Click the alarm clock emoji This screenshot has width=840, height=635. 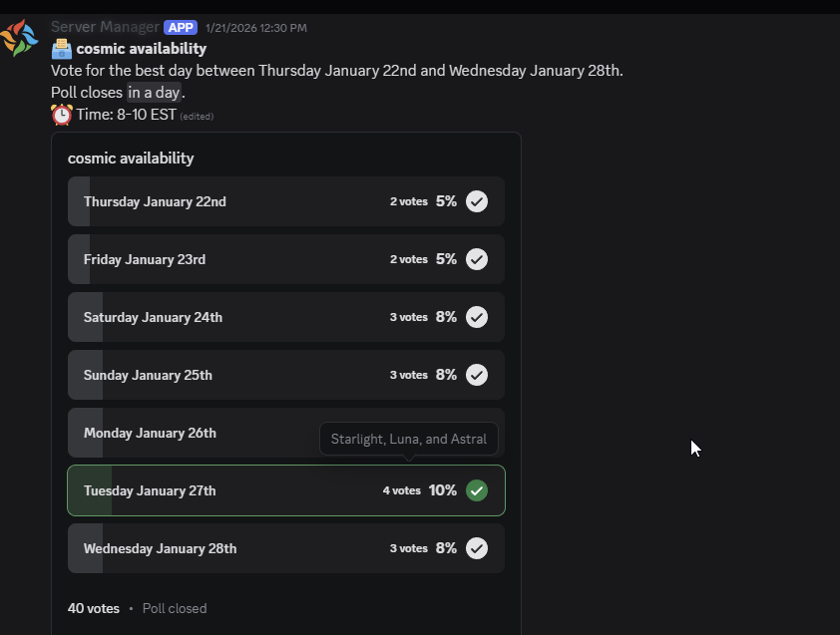click(x=62, y=115)
